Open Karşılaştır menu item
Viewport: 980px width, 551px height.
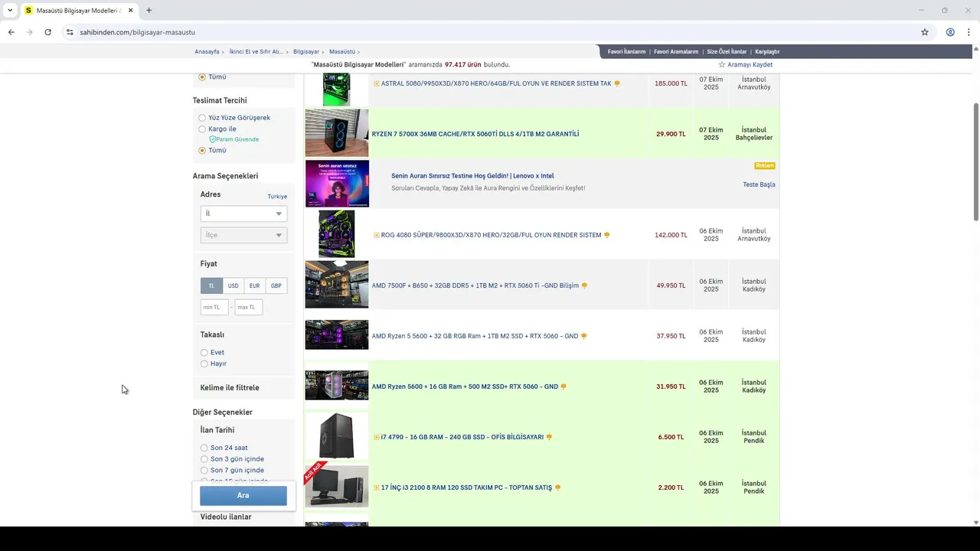tap(767, 52)
